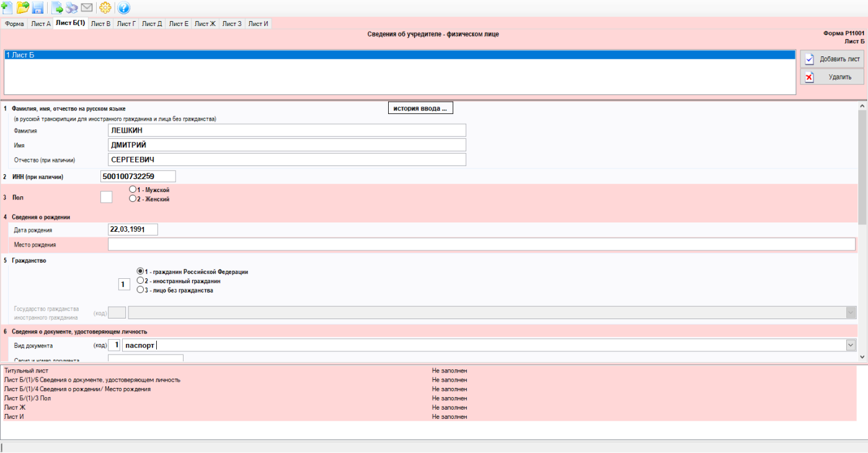
Task: Select the Лист И error row
Action: tap(429, 417)
